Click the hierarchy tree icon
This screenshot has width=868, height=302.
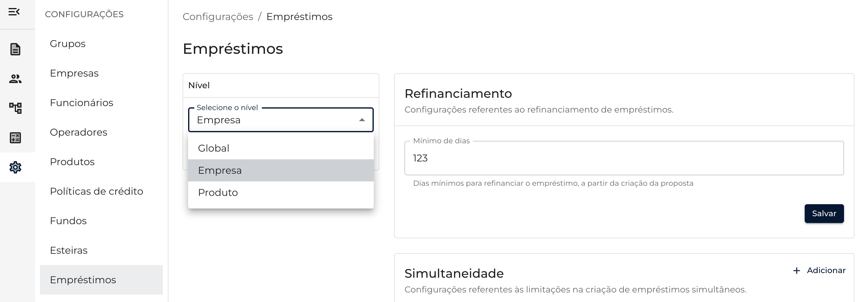(x=15, y=108)
